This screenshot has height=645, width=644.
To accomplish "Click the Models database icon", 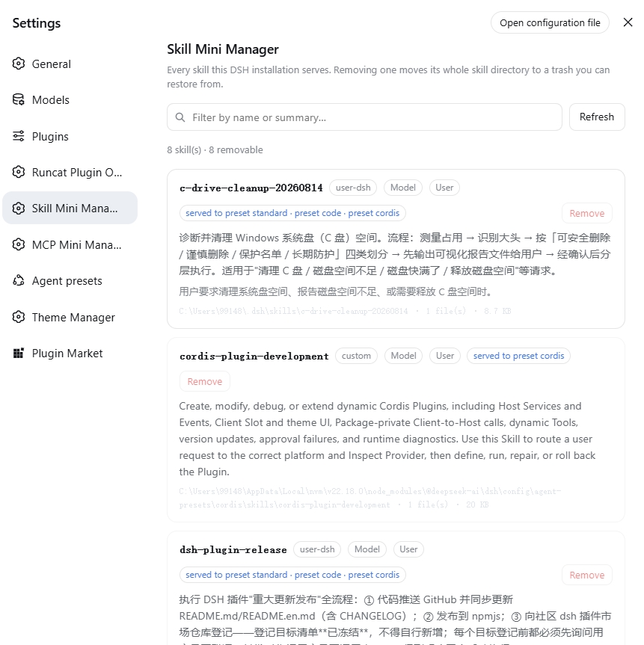I will tap(19, 99).
